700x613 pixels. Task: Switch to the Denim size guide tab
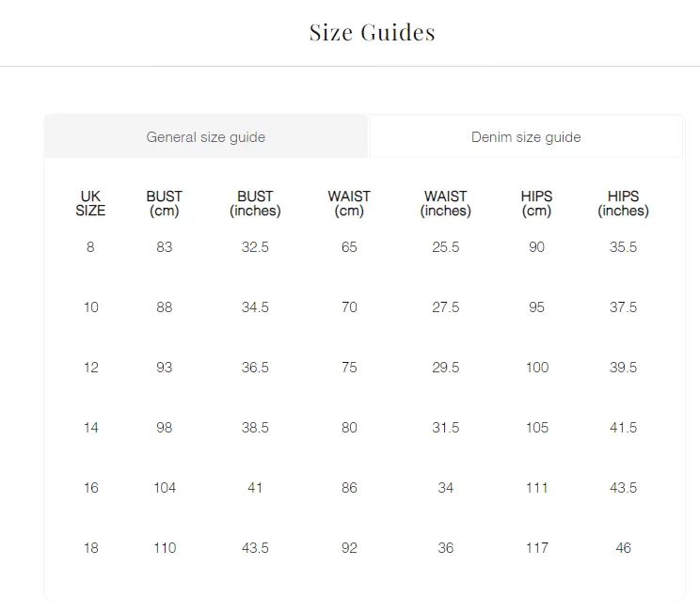click(x=526, y=136)
